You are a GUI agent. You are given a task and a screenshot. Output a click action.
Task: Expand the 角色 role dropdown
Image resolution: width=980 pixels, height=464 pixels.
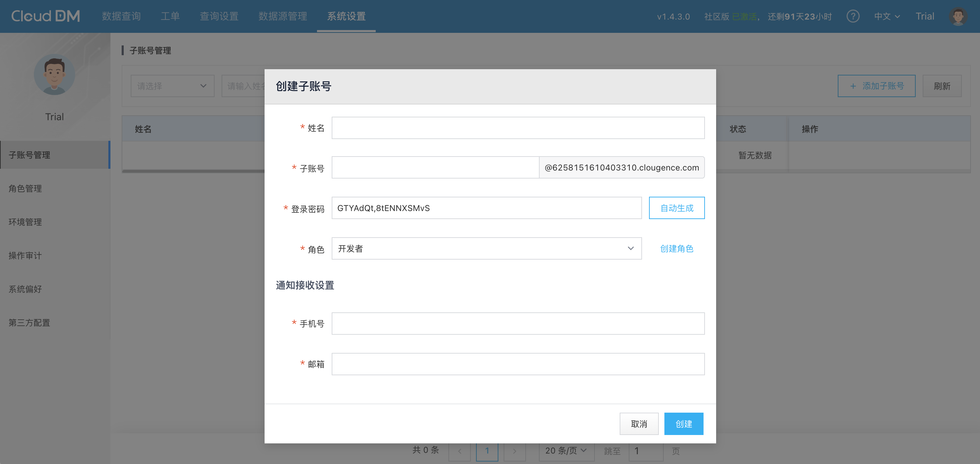click(486, 248)
